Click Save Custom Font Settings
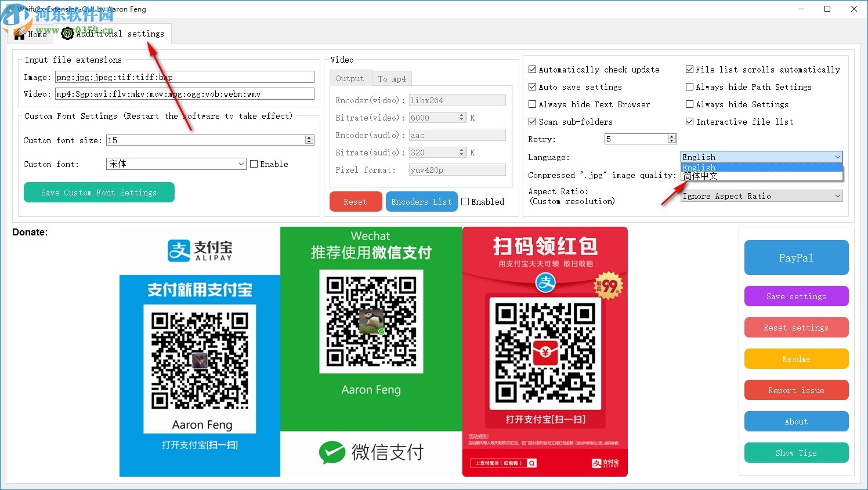Image resolution: width=868 pixels, height=490 pixels. click(99, 192)
